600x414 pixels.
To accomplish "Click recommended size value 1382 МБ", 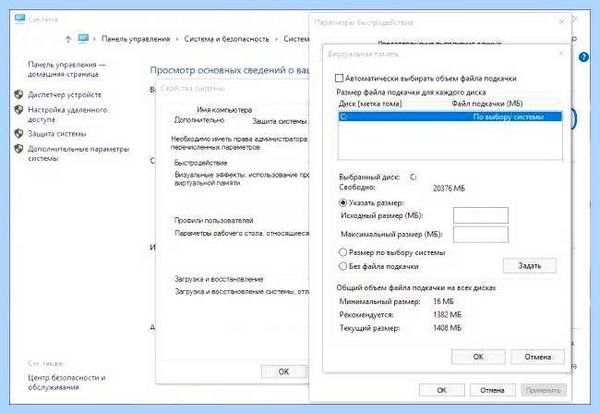I will (x=447, y=315).
